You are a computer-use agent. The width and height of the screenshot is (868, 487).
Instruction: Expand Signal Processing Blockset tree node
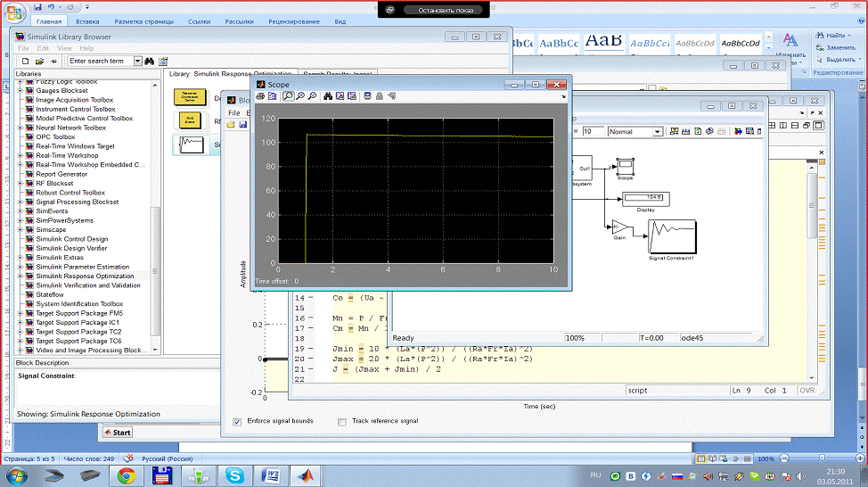coord(20,202)
